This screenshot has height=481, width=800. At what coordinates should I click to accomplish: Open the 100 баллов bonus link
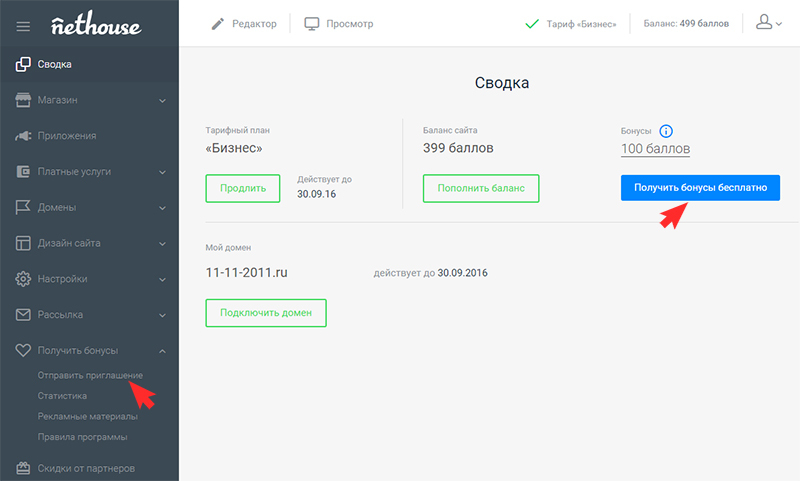coord(655,149)
